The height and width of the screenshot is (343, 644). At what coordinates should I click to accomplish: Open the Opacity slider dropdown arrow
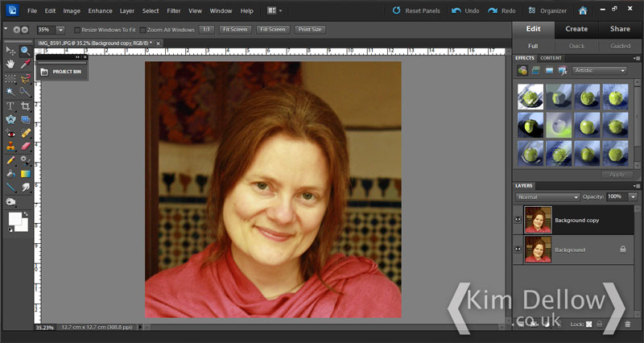633,196
